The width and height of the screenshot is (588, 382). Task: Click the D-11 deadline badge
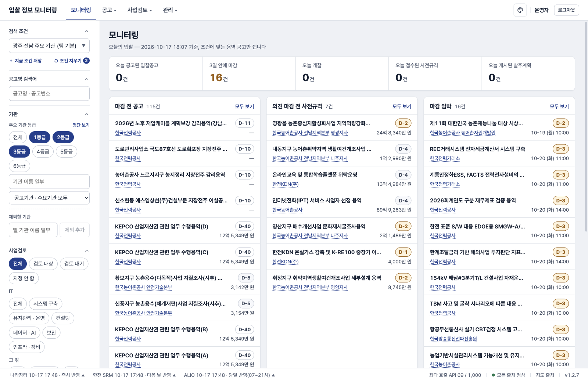(244, 123)
